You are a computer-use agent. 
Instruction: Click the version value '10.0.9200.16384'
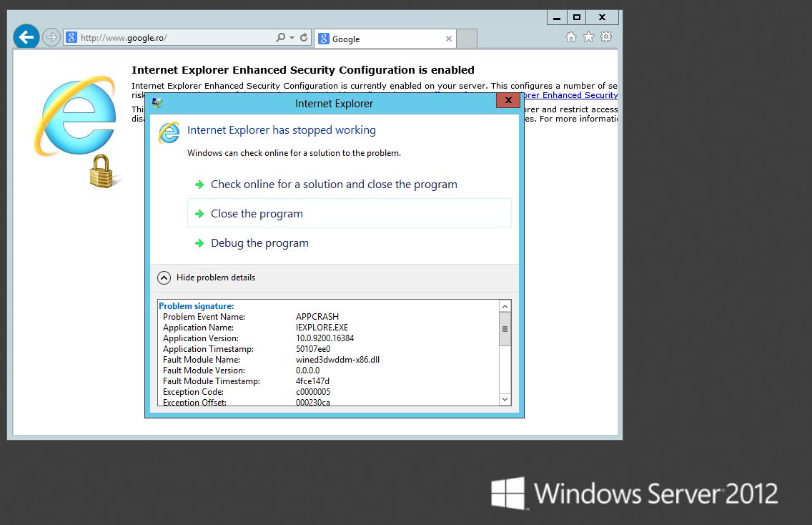click(x=325, y=338)
